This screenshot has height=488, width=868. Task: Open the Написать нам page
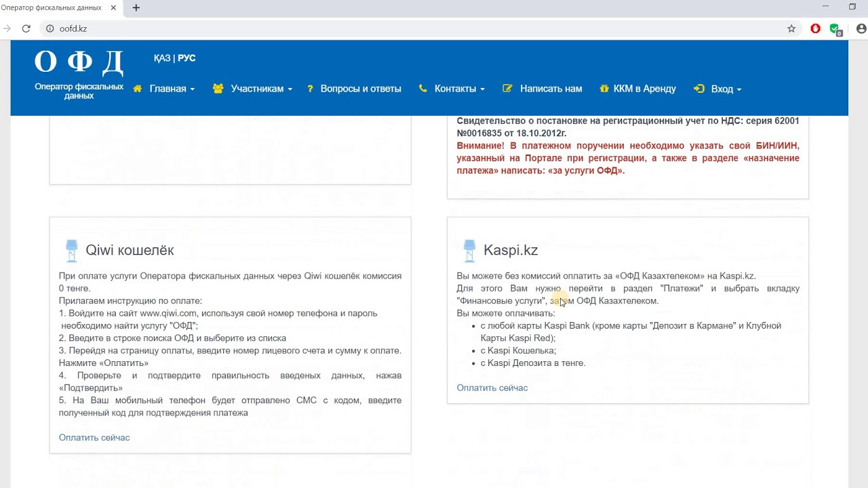tap(551, 89)
